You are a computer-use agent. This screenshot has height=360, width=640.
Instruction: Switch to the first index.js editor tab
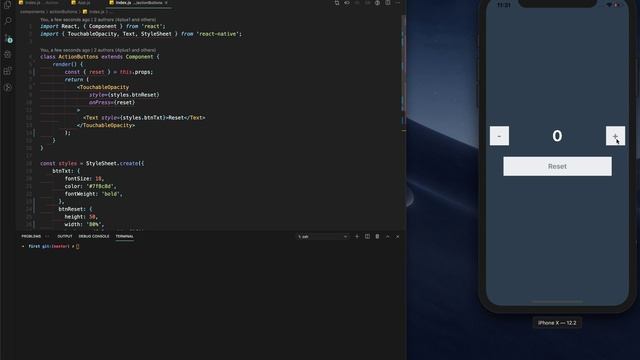(40, 3)
